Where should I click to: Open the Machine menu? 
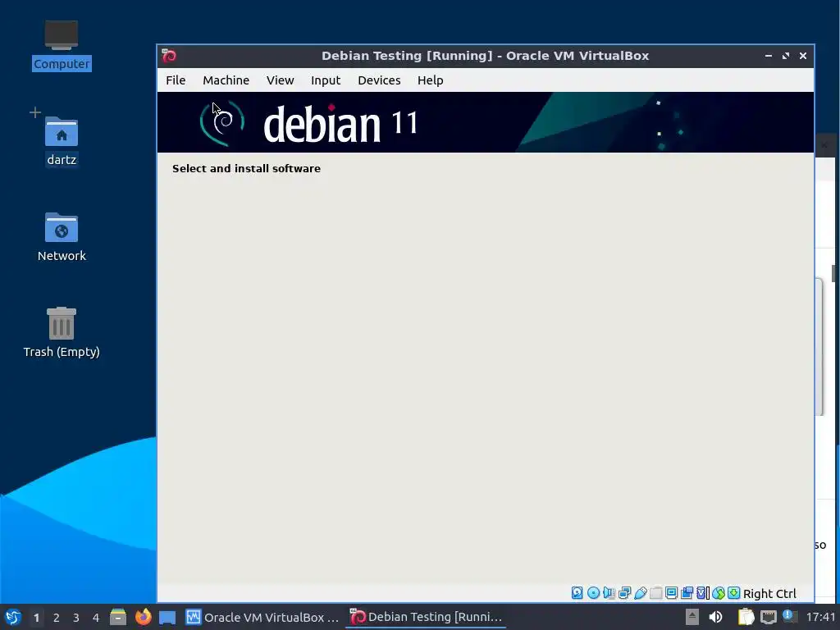click(x=226, y=80)
